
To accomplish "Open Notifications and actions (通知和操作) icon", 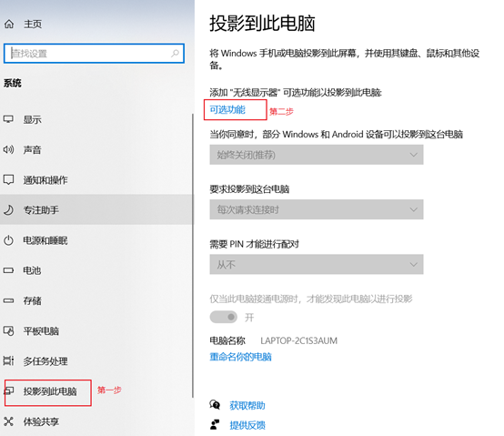I will [x=8, y=179].
